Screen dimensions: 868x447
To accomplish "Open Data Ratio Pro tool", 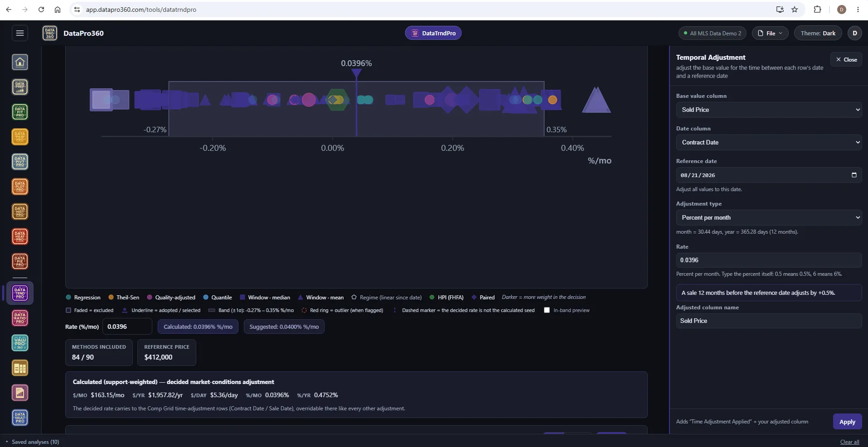I will coord(20,318).
